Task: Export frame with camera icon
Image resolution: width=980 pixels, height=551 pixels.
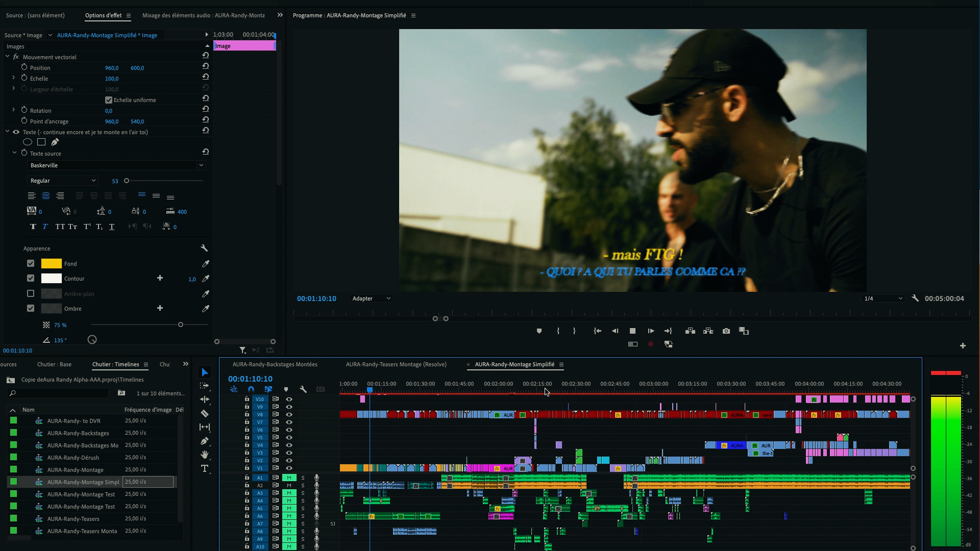Action: tap(726, 331)
